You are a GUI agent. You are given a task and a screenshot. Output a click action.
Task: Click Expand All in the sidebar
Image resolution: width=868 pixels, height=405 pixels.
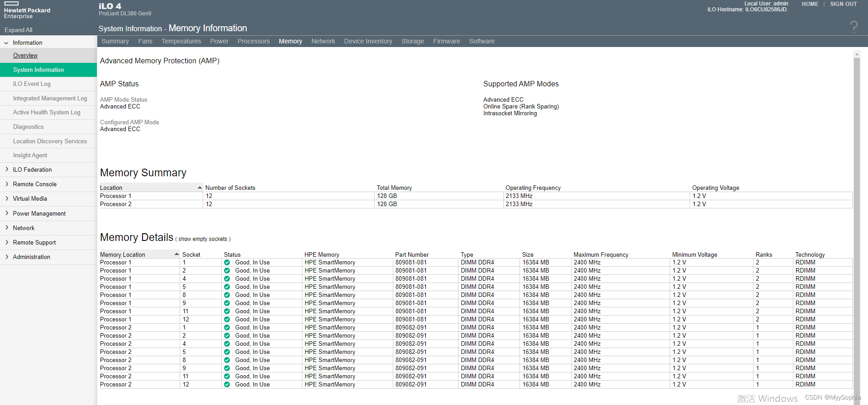pos(19,30)
